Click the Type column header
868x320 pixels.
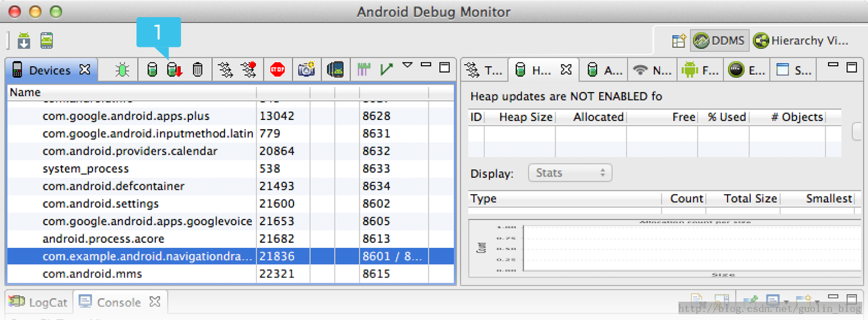click(x=565, y=199)
